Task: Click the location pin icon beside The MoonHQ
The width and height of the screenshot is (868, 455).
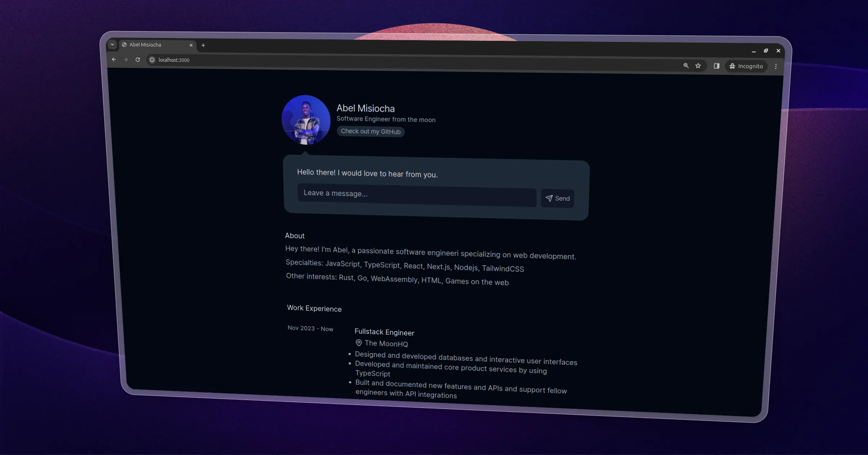Action: click(x=359, y=343)
